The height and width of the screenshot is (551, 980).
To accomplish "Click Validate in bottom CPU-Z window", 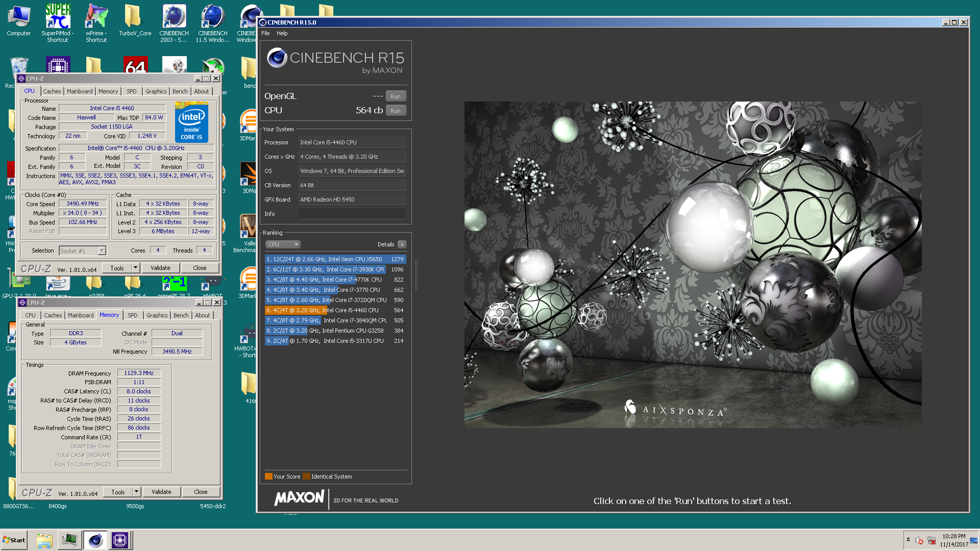I will [x=161, y=492].
